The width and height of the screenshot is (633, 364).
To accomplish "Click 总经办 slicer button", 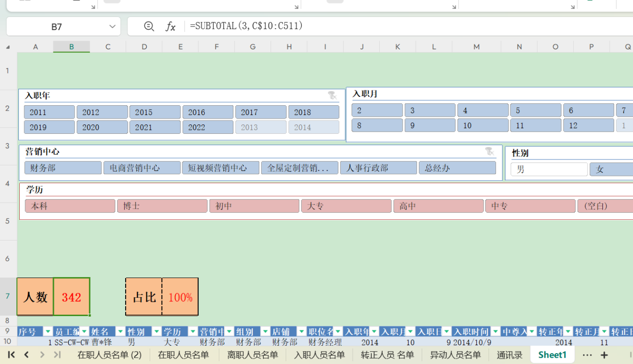I will (457, 168).
